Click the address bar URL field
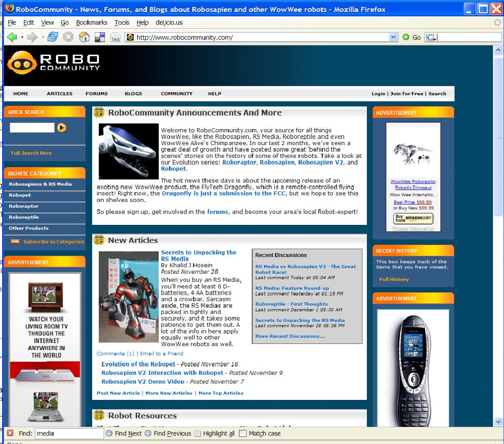 (261, 37)
